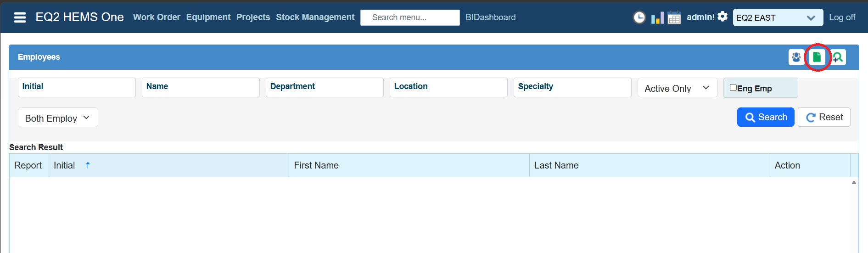Toggle the Eng Emp checkbox
Screen dimensions: 868x253
[x=733, y=88]
